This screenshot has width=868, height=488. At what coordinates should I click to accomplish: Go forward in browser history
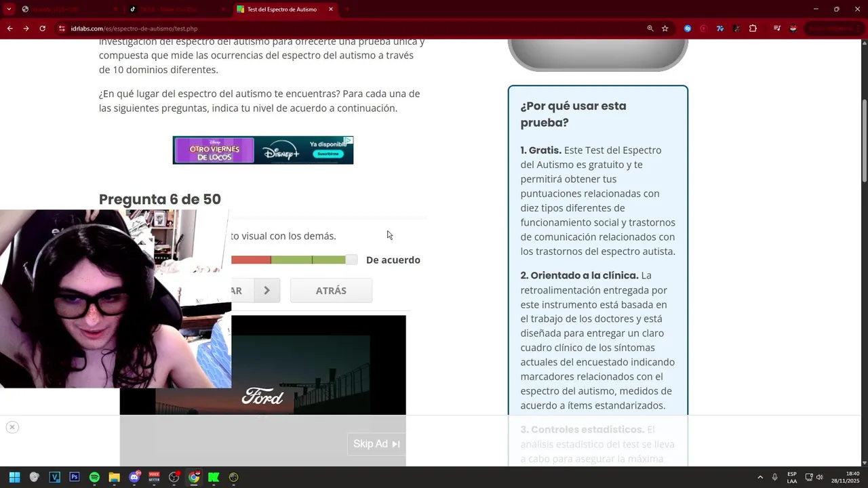(x=26, y=28)
